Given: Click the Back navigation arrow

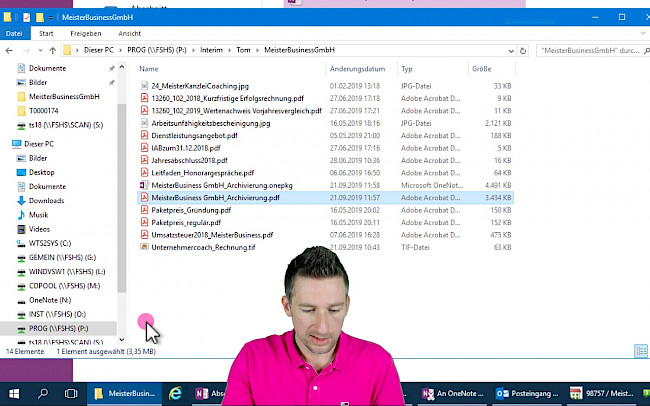Looking at the screenshot, I should tap(9, 49).
